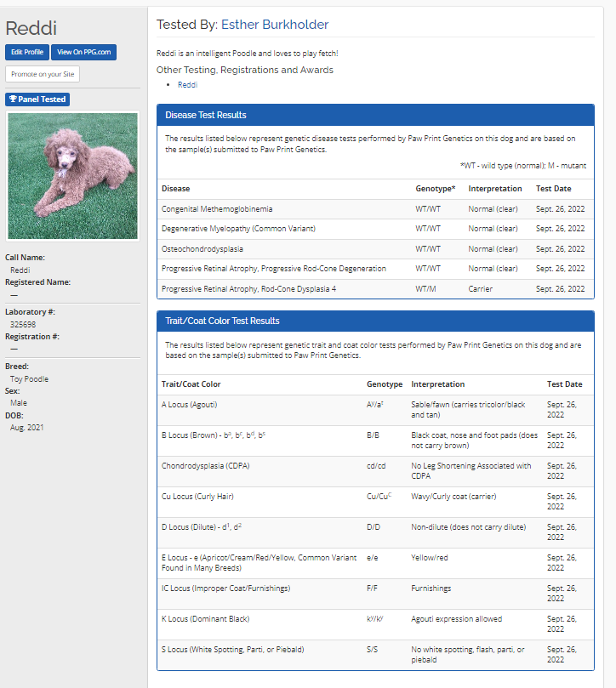Viewport: 616px width, 688px height.
Task: Click the Test Date header in disease table
Action: [x=553, y=188]
